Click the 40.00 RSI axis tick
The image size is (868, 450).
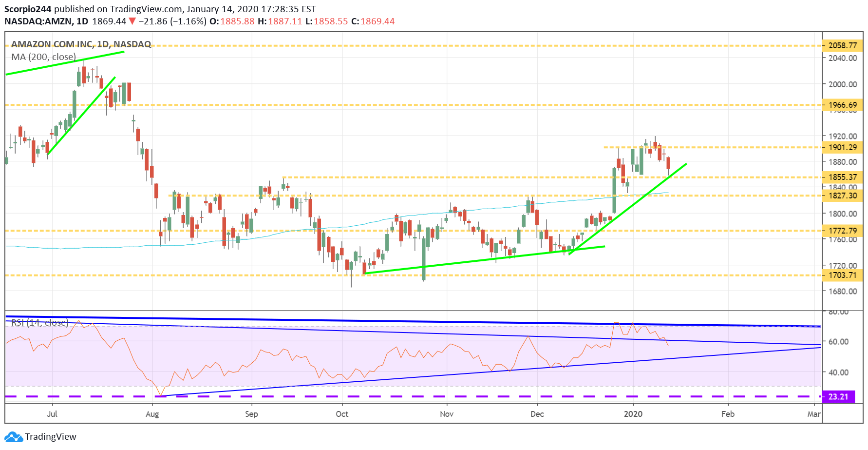click(838, 372)
